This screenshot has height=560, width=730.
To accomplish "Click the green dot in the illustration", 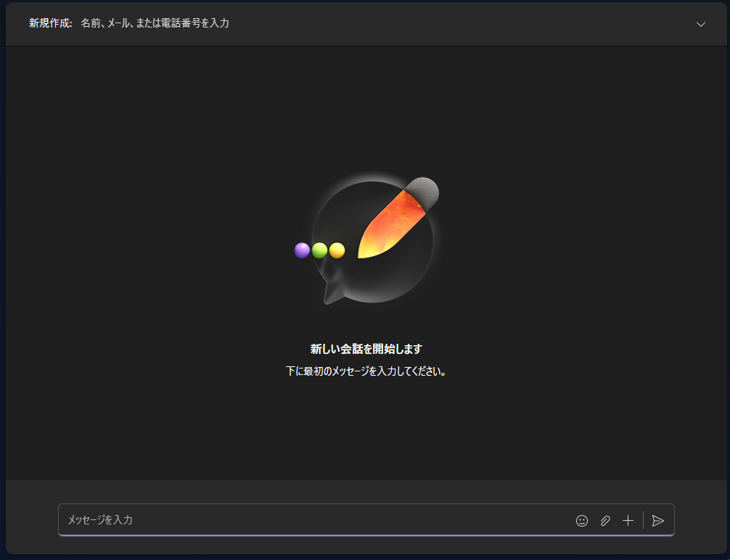I will (x=319, y=250).
